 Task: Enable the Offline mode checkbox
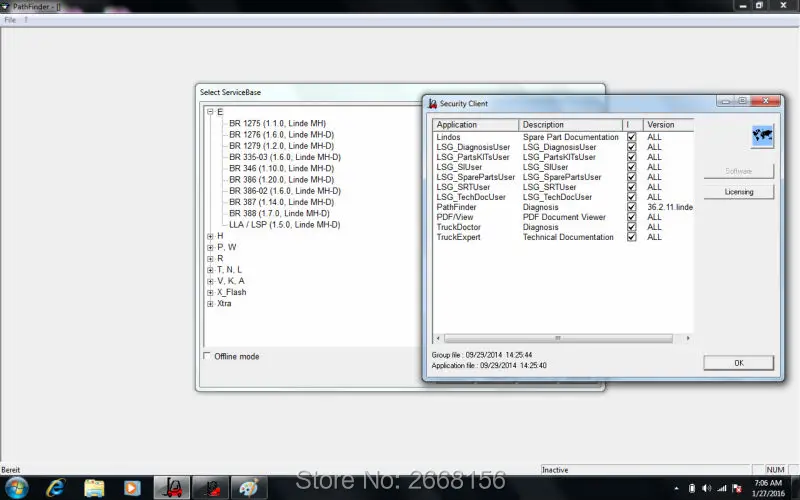point(207,356)
